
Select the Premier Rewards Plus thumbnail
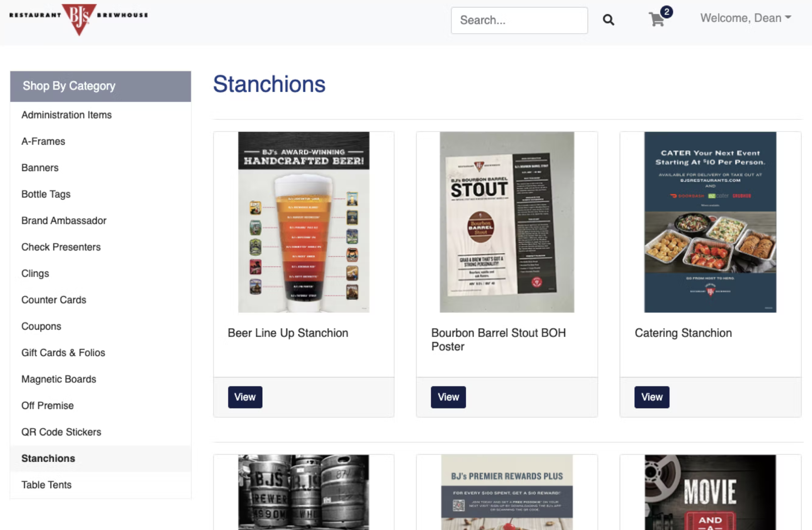pyautogui.click(x=507, y=492)
